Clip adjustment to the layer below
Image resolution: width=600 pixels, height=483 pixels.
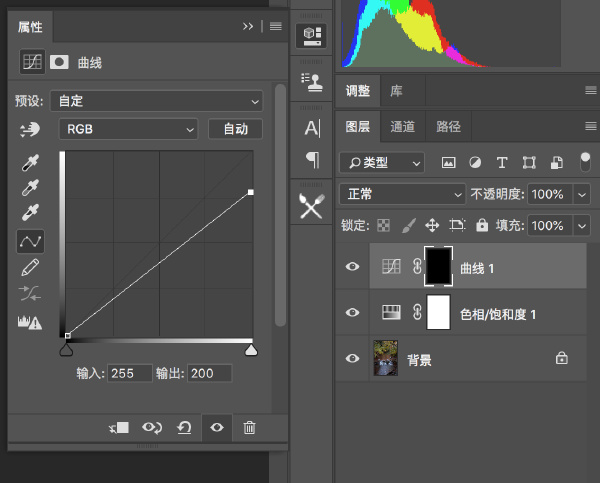[x=120, y=427]
